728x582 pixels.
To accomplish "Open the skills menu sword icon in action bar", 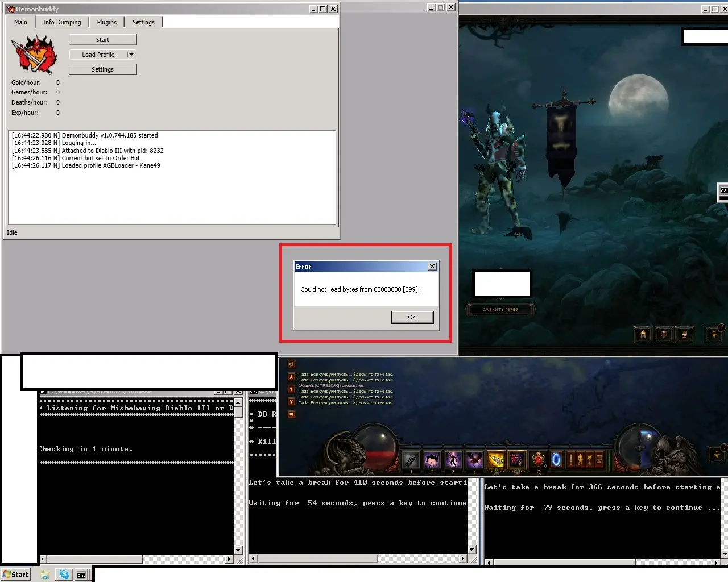I will pos(571,459).
